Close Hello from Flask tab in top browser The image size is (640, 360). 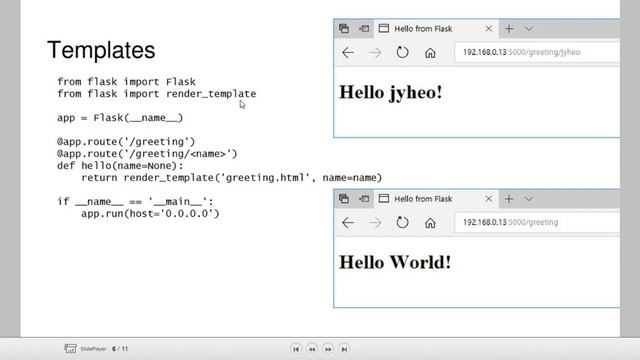489,29
